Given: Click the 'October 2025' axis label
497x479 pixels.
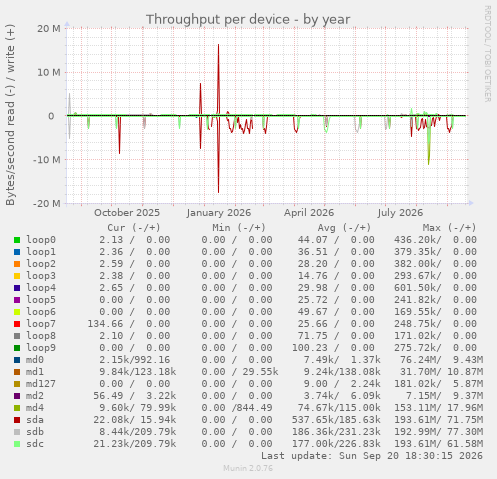Looking at the screenshot, I should click(x=127, y=213).
